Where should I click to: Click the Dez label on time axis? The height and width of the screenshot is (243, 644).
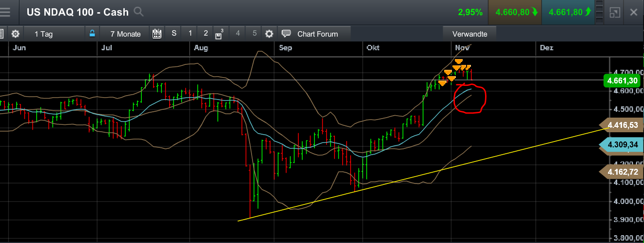click(547, 48)
